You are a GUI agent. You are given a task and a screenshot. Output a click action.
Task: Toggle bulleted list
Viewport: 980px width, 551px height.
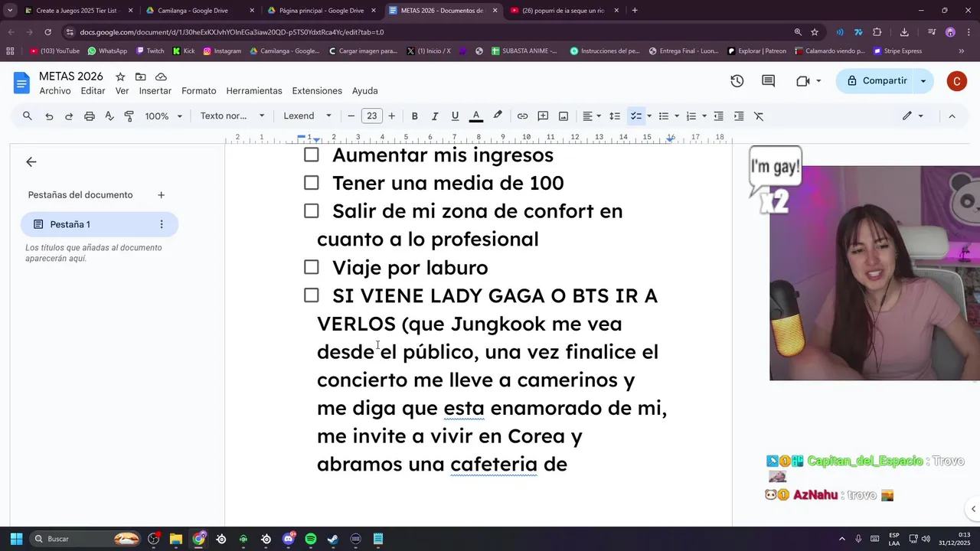click(664, 116)
